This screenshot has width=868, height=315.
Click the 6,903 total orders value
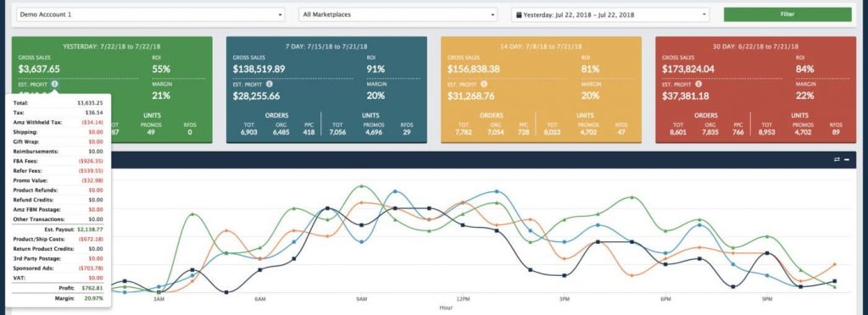(x=248, y=133)
